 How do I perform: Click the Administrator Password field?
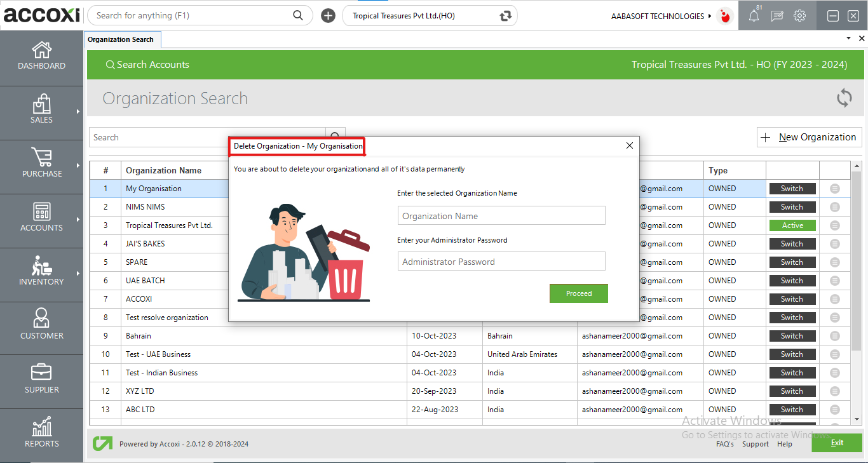point(501,262)
